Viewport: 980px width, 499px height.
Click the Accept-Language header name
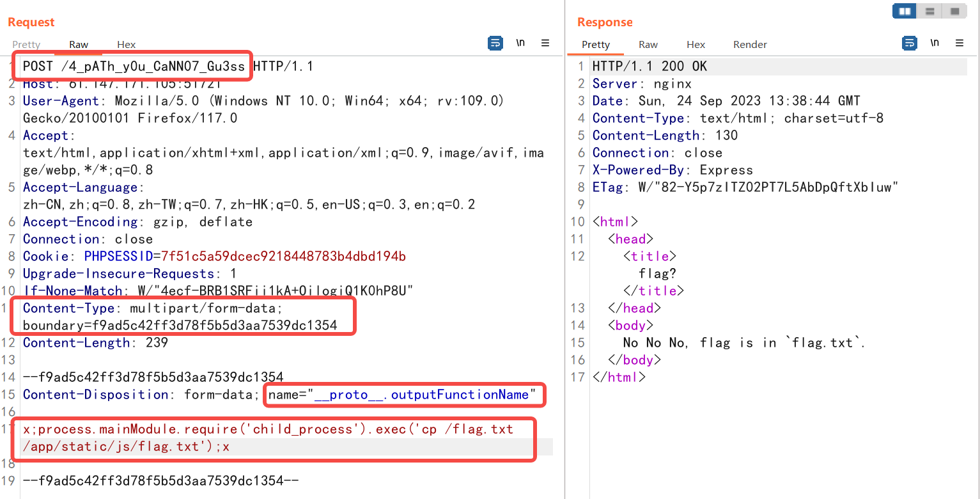click(81, 187)
